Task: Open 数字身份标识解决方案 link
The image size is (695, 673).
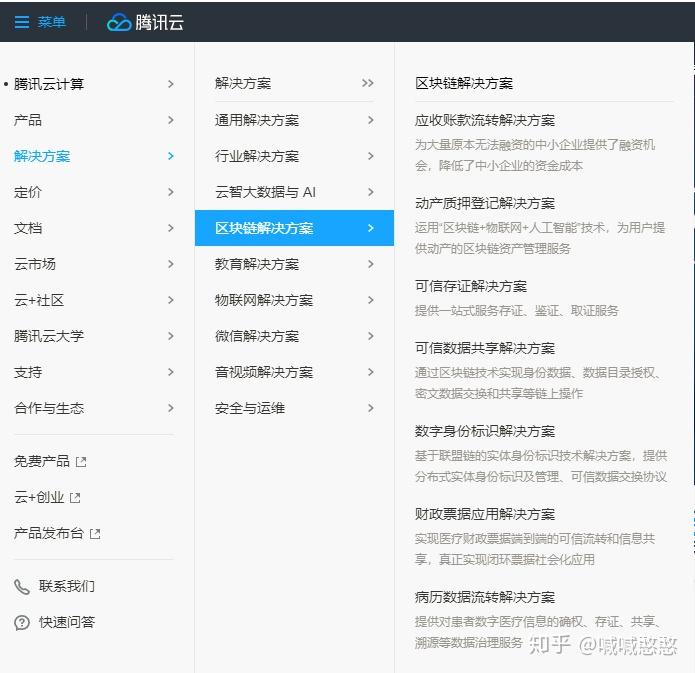Action: pos(485,431)
